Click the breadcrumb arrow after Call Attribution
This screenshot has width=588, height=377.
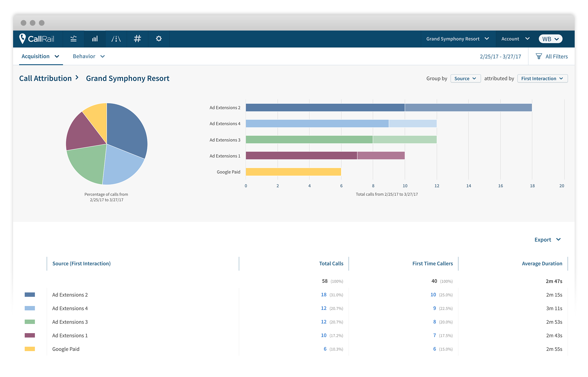click(77, 78)
